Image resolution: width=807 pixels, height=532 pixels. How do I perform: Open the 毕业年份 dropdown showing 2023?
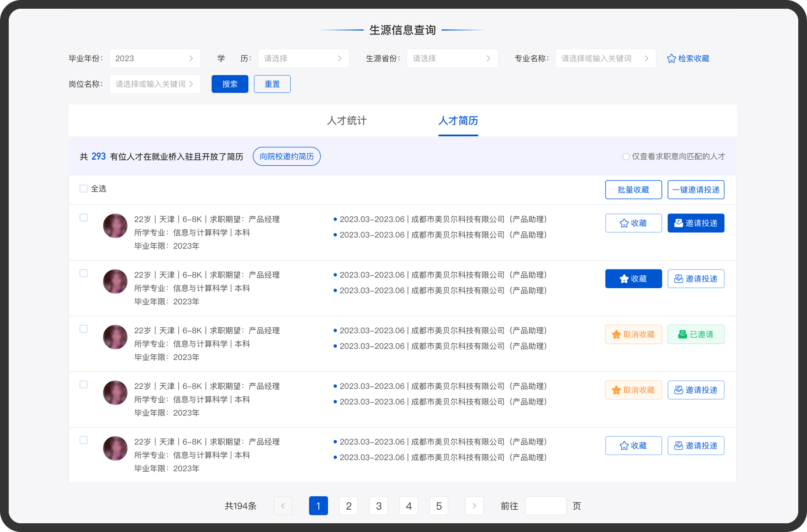pyautogui.click(x=155, y=59)
